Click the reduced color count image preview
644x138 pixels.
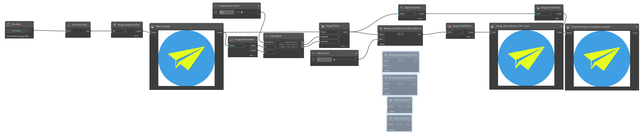[x=526, y=58]
